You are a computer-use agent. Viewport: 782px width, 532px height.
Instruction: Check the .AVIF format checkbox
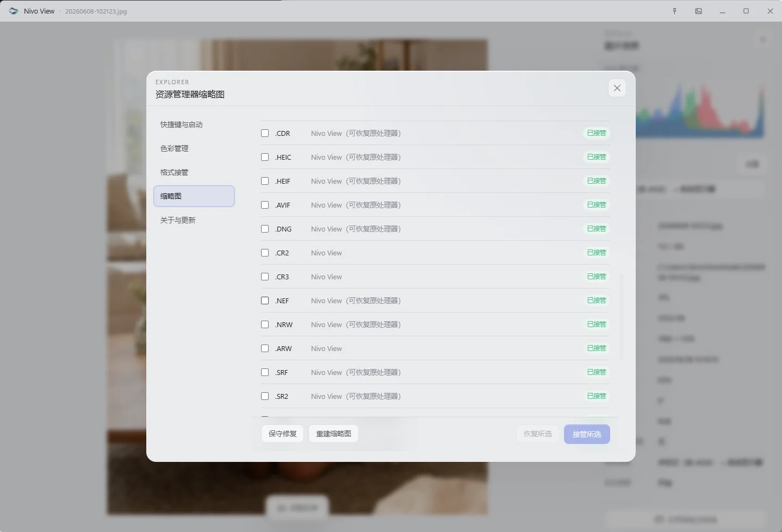point(265,205)
